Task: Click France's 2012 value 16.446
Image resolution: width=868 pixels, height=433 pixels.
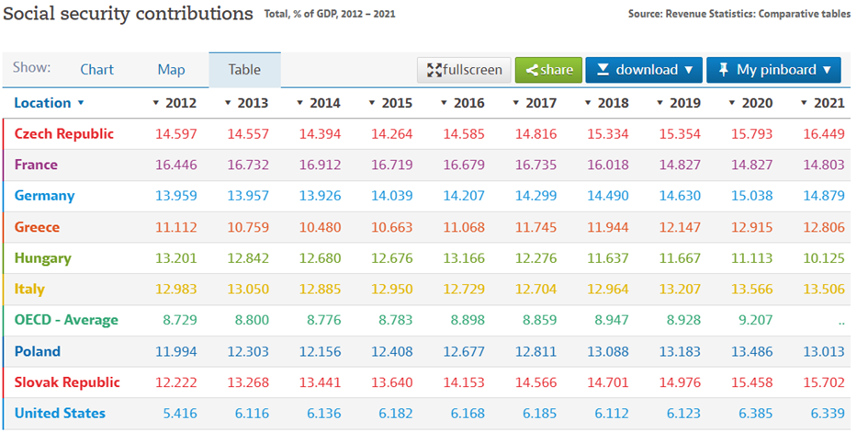Action: pyautogui.click(x=175, y=165)
